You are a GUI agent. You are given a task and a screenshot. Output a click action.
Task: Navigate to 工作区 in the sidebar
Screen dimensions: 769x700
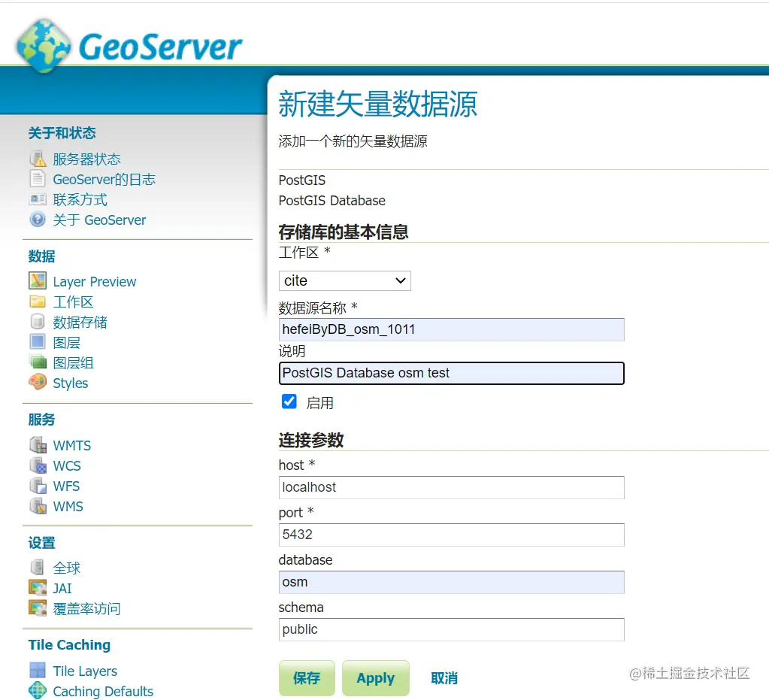coord(73,302)
